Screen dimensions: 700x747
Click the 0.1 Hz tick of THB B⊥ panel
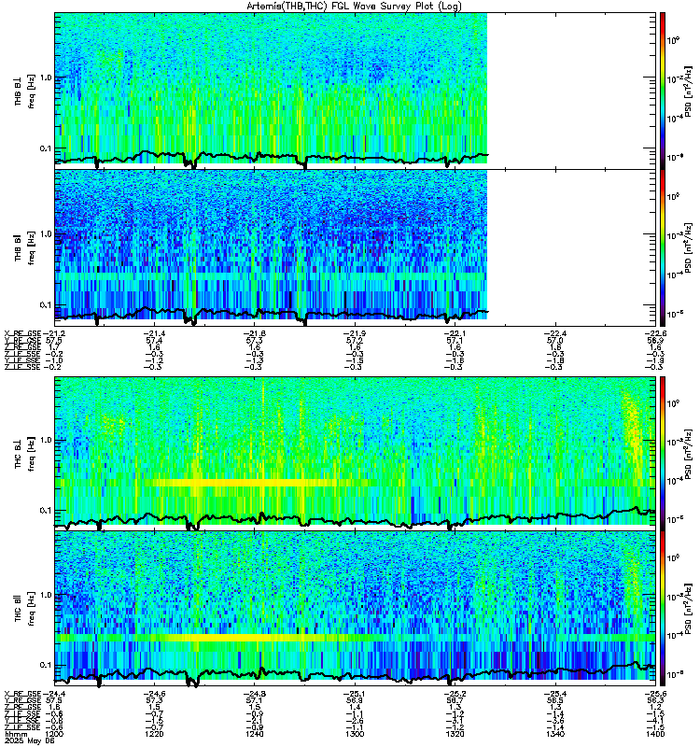point(45,148)
